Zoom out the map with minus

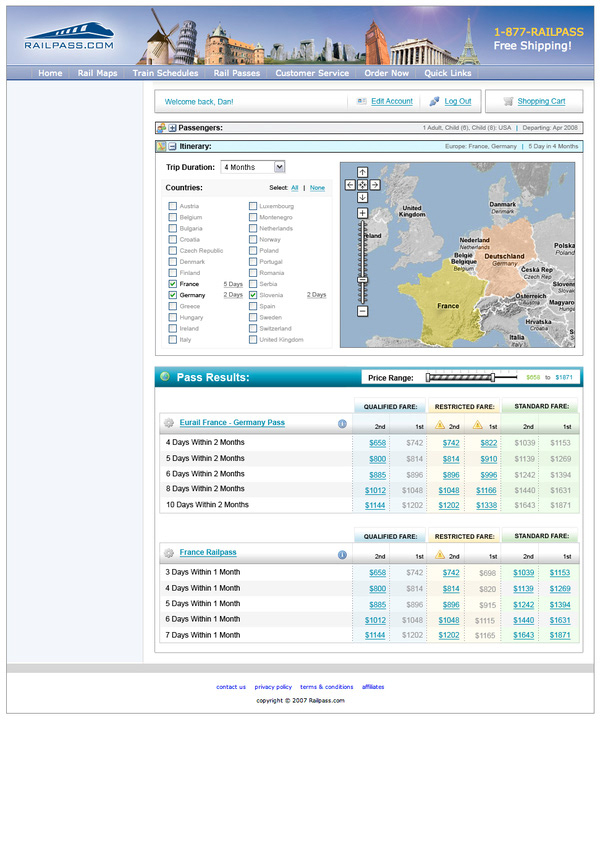[x=362, y=311]
